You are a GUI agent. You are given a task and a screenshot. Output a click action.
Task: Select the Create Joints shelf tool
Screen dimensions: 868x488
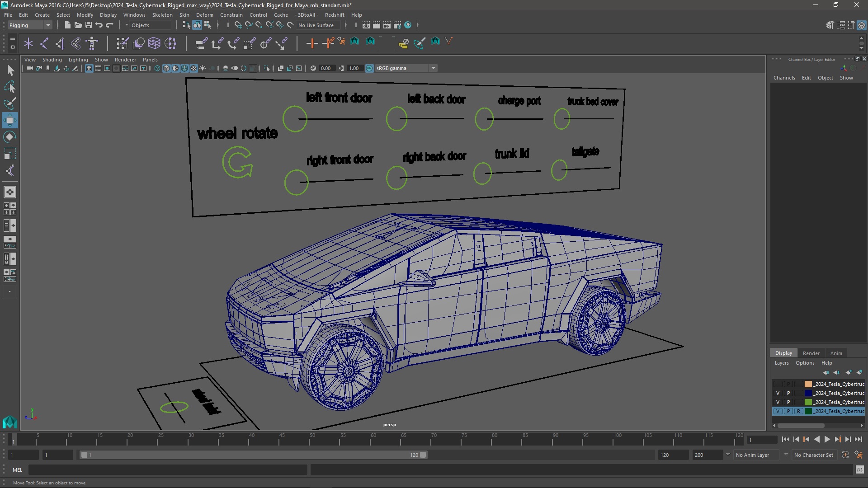44,43
